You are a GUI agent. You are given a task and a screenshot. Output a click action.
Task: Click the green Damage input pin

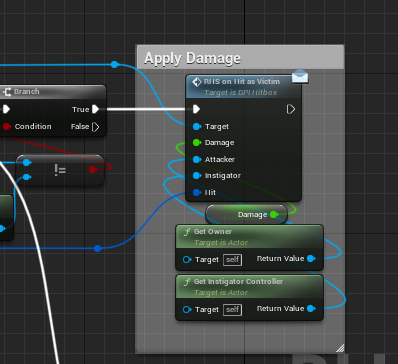point(197,143)
